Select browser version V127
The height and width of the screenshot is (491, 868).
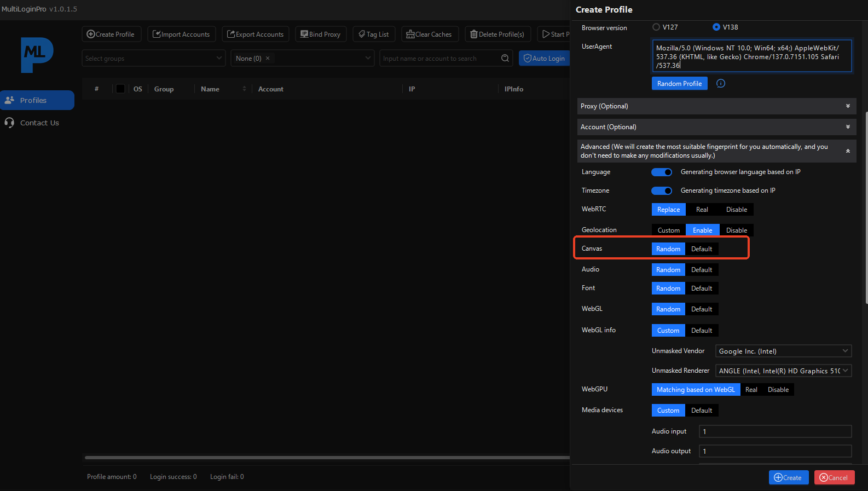click(656, 27)
